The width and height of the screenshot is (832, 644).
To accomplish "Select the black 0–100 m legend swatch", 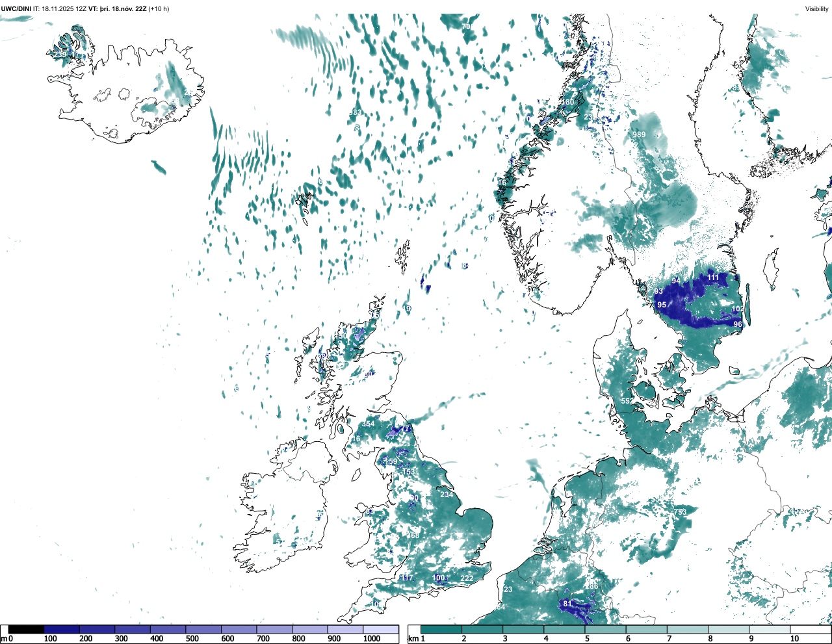I will (26, 630).
